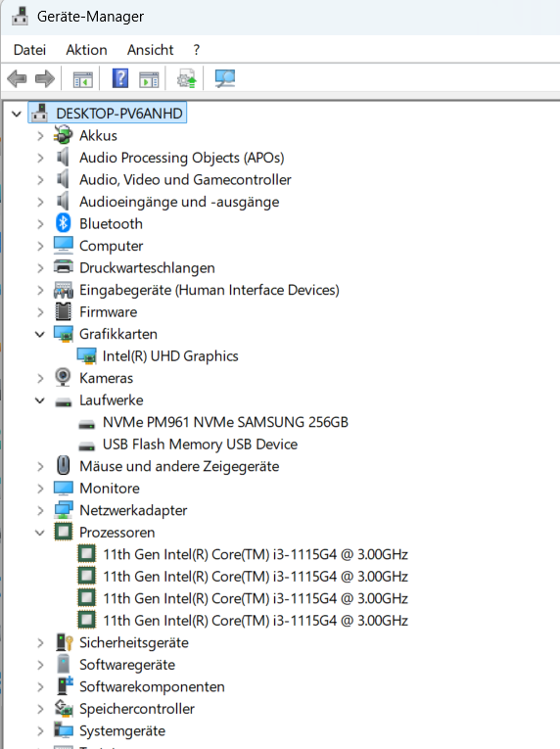
Task: Collapse the DESKTOP-PV6ANHD root node
Action: (x=17, y=114)
